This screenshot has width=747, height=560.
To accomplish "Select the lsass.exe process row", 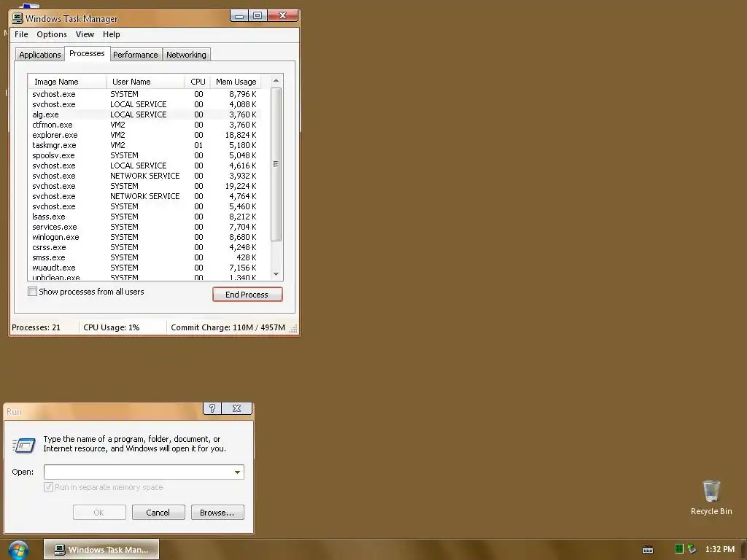I will tap(144, 217).
